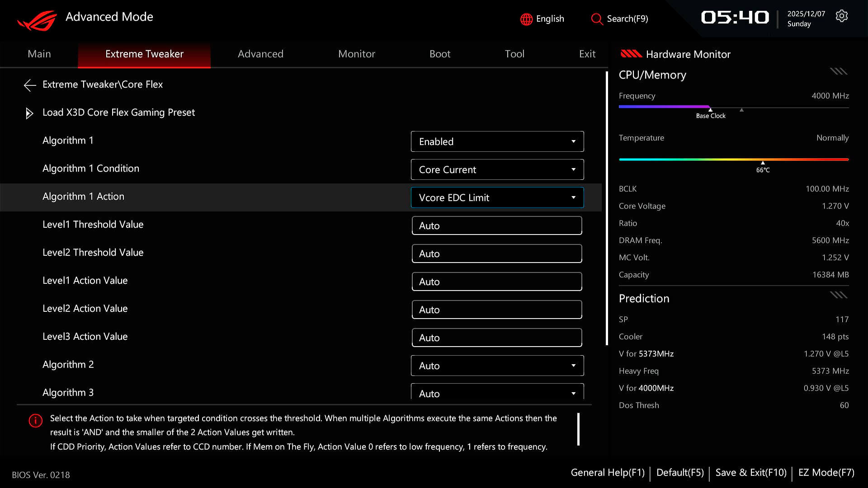Click the back arrow beside Extreme Tweaker\Core Flex

30,85
